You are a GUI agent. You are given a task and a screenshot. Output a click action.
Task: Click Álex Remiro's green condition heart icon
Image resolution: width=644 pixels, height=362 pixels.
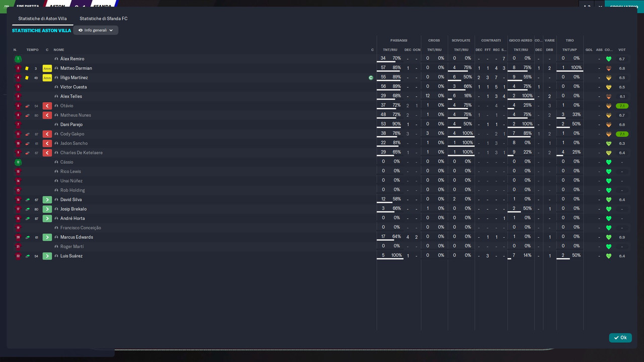tap(609, 59)
